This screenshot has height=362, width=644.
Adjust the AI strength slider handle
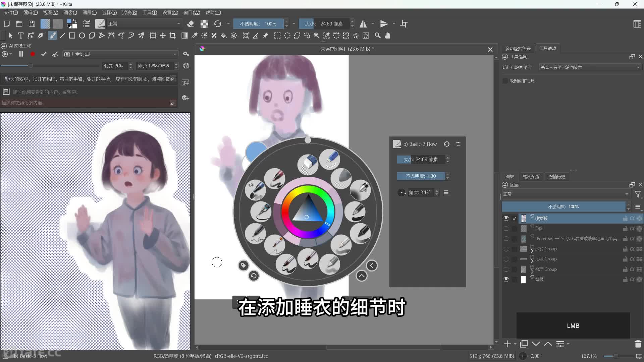pyautogui.click(x=30, y=66)
